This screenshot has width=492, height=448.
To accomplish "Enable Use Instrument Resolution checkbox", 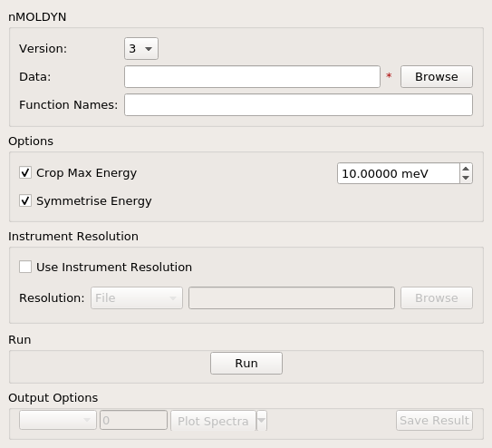I will pyautogui.click(x=25, y=267).
